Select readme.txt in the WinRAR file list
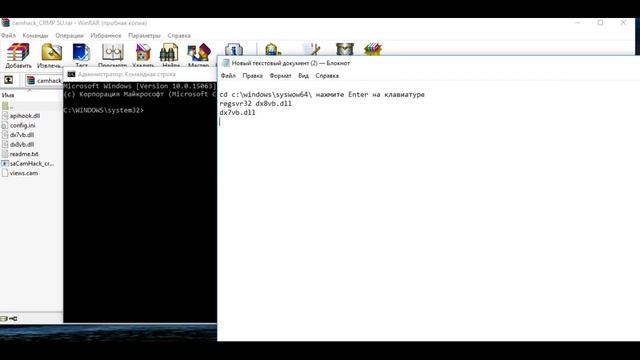This screenshot has width=640, height=360. (24, 154)
